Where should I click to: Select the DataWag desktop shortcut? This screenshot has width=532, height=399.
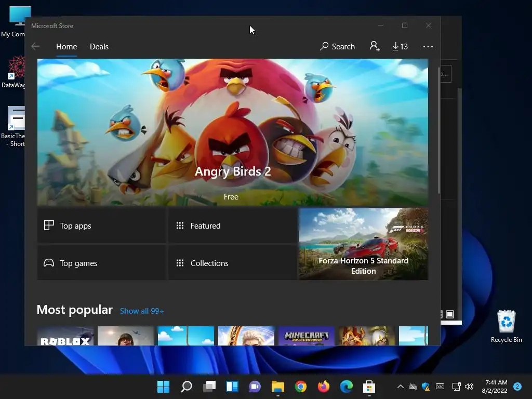click(x=14, y=72)
